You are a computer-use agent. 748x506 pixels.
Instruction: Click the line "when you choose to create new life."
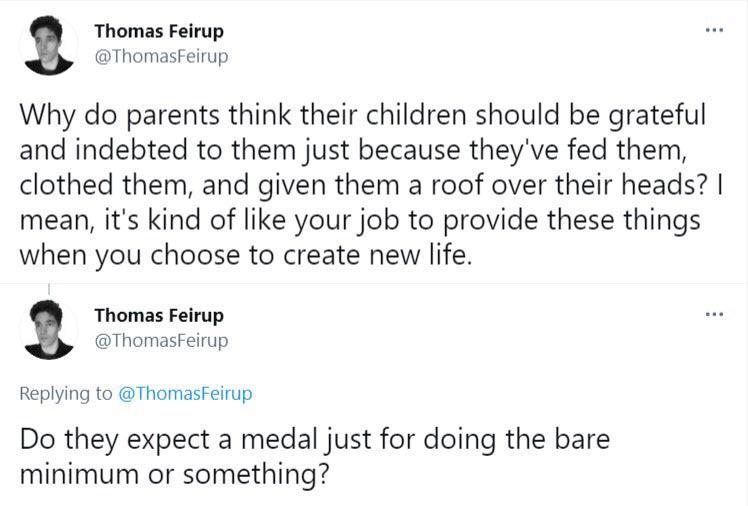244,254
